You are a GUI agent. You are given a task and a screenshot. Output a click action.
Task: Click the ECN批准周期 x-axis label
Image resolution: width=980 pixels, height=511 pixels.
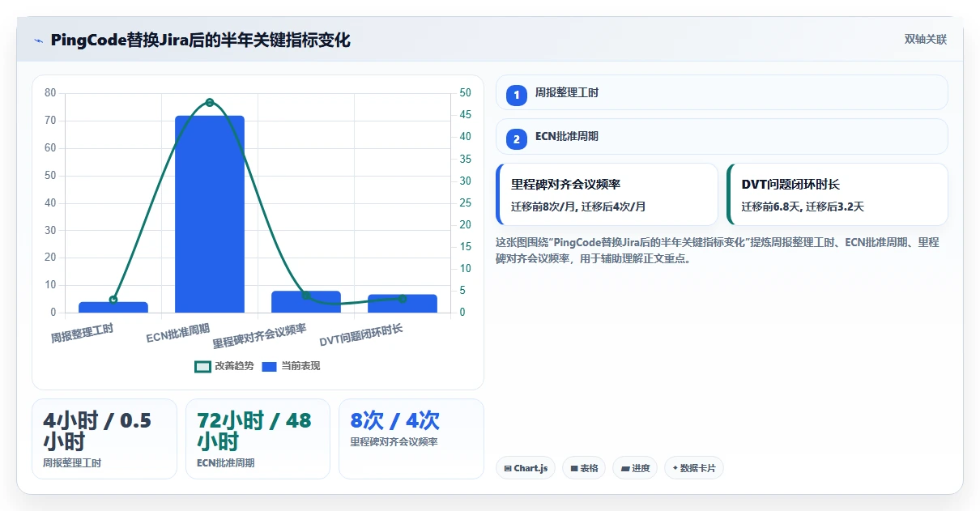pos(178,333)
